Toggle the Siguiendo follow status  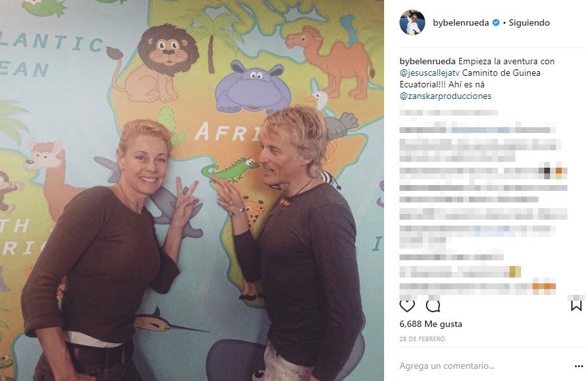point(529,22)
